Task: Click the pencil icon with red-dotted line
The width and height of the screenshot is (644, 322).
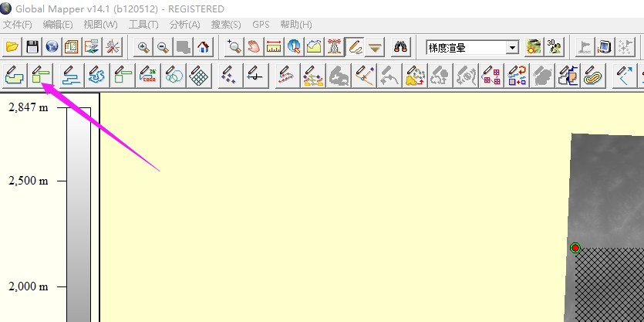Action: tap(288, 75)
